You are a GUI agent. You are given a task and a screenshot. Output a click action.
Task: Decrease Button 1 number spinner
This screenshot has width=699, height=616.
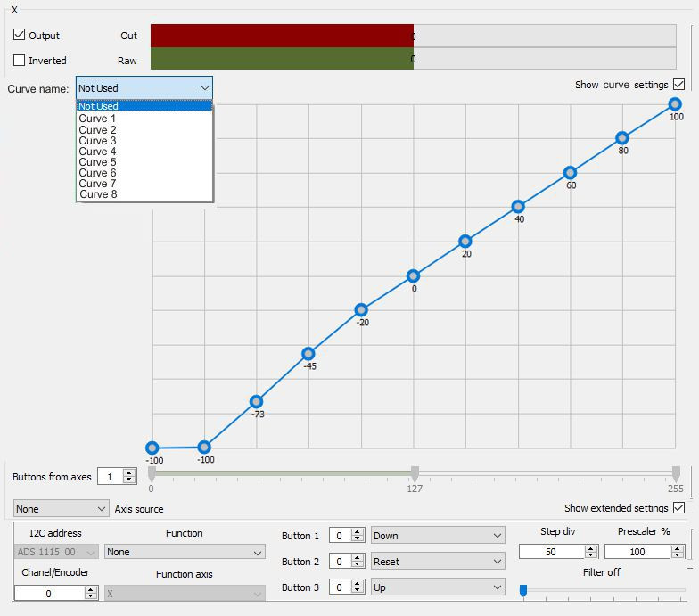click(357, 538)
